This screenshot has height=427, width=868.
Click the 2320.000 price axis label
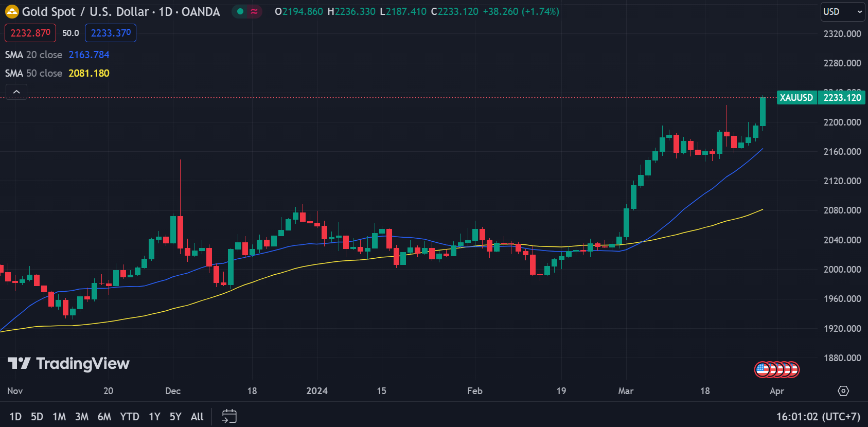click(x=842, y=34)
